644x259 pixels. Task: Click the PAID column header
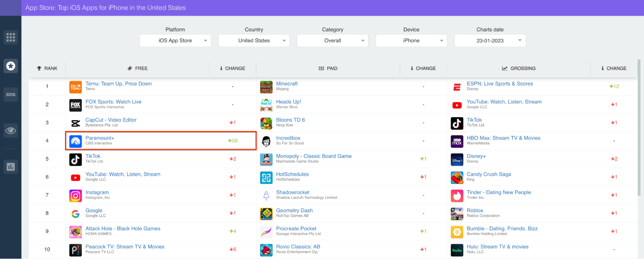[x=328, y=68]
